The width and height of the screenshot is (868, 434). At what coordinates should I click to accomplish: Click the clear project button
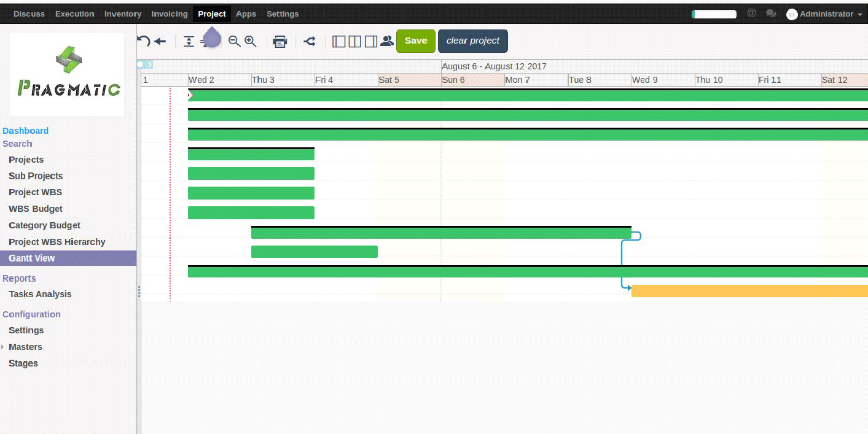click(x=472, y=41)
